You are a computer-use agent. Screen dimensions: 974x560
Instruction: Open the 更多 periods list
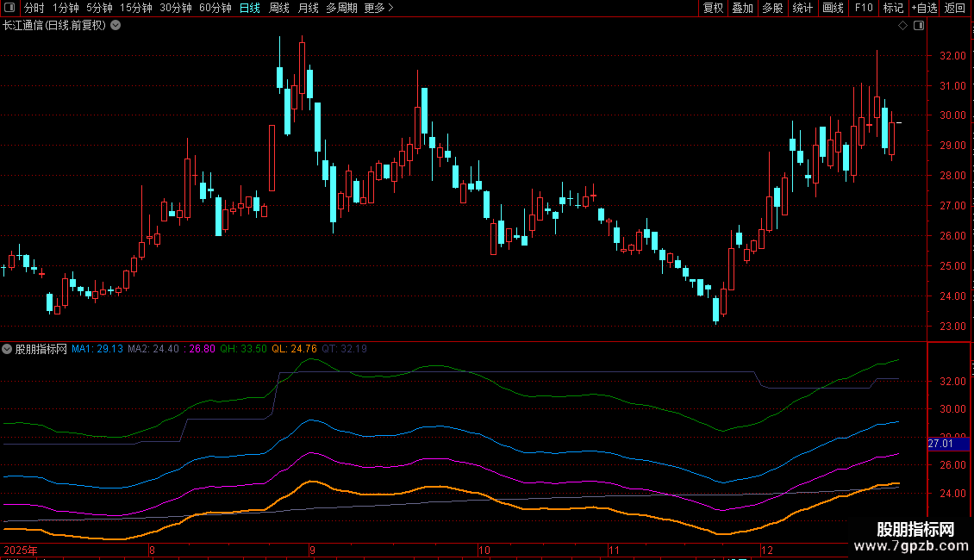point(378,8)
